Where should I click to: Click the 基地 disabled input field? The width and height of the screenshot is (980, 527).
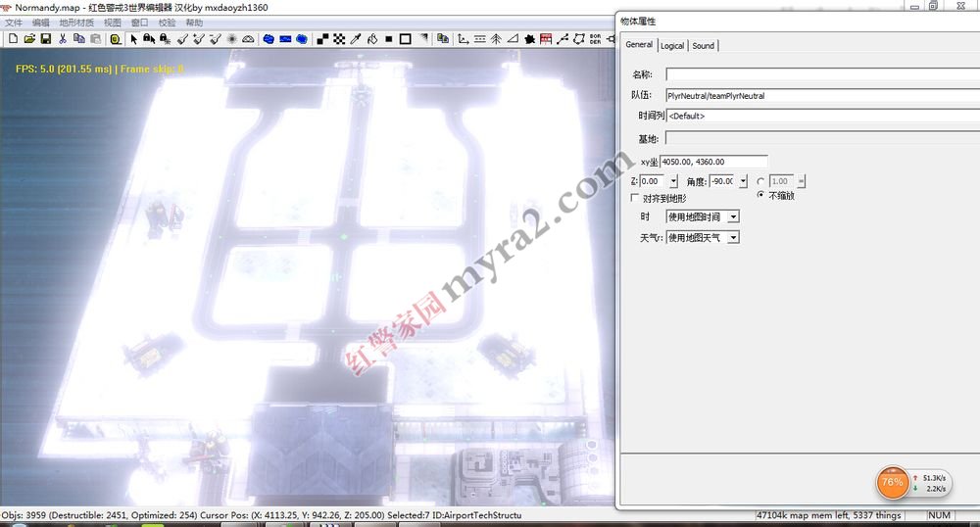pos(822,138)
